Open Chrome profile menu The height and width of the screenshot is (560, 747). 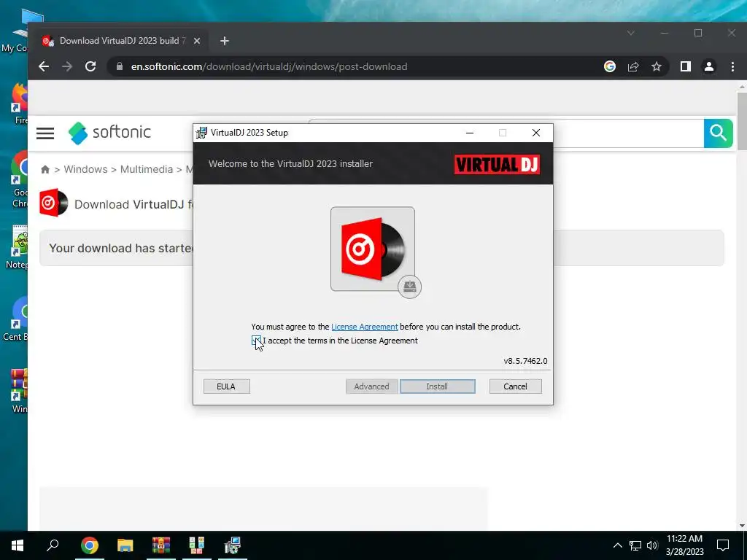point(709,66)
